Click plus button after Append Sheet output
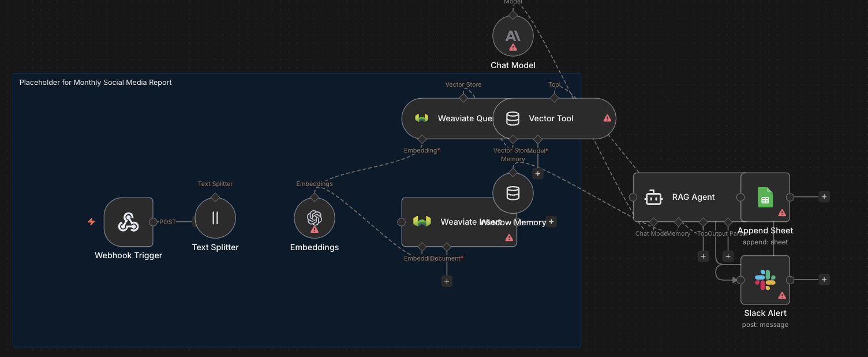Screen dimensions: 868x357 point(824,197)
